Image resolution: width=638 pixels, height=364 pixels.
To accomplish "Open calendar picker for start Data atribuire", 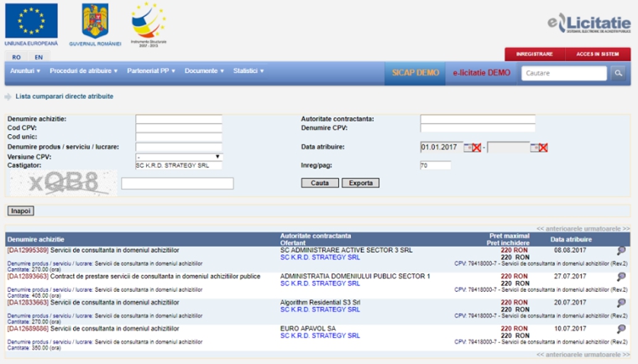I will click(x=468, y=148).
